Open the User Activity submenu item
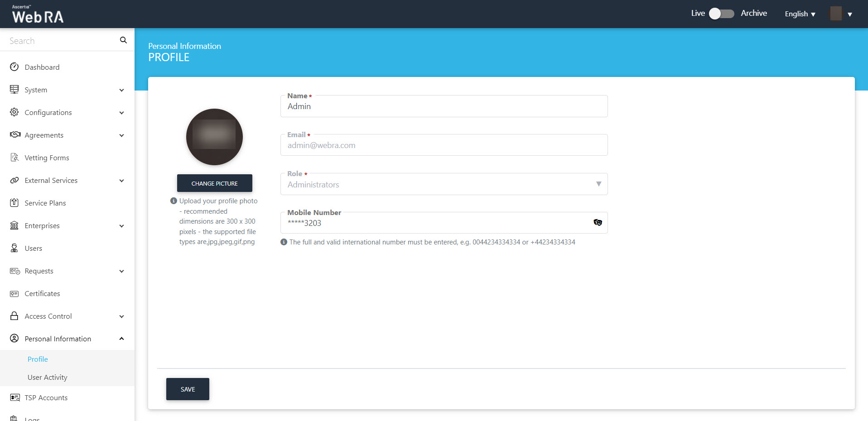This screenshot has width=868, height=421. 48,377
